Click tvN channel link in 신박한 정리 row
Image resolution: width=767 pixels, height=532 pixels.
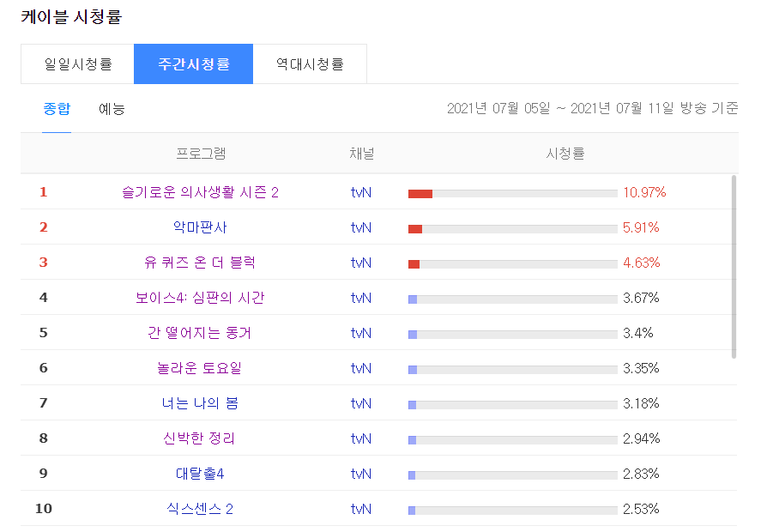(361, 439)
